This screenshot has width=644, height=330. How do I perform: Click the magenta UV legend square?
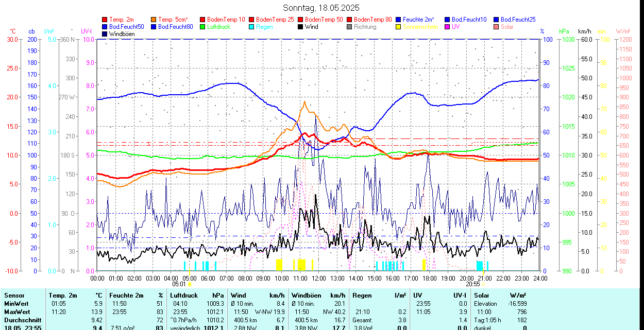[x=448, y=27]
